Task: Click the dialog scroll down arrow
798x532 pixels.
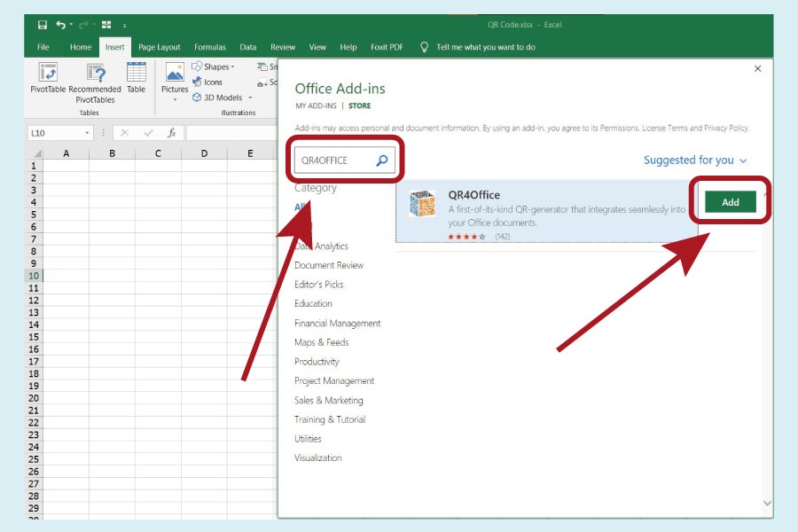Action: (767, 503)
